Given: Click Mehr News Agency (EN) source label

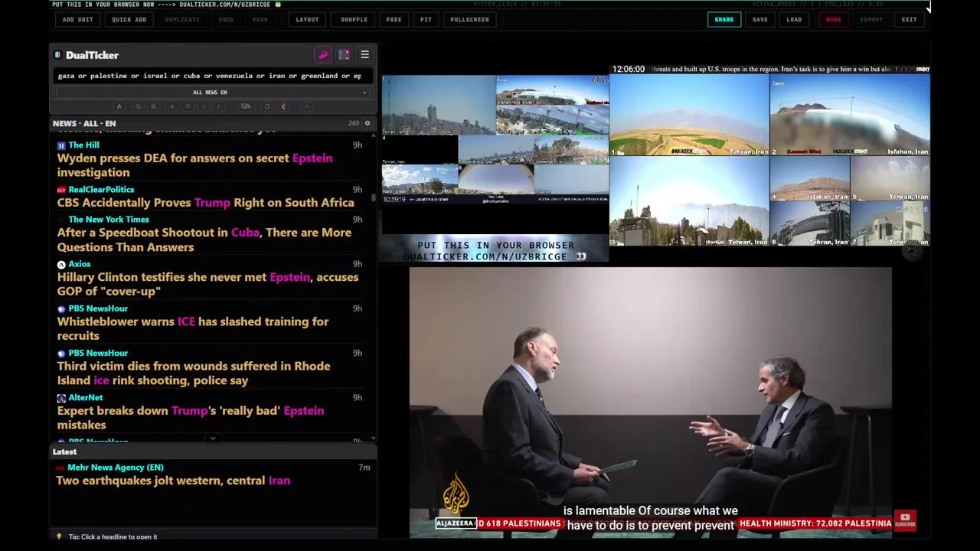Looking at the screenshot, I should click(x=115, y=468).
